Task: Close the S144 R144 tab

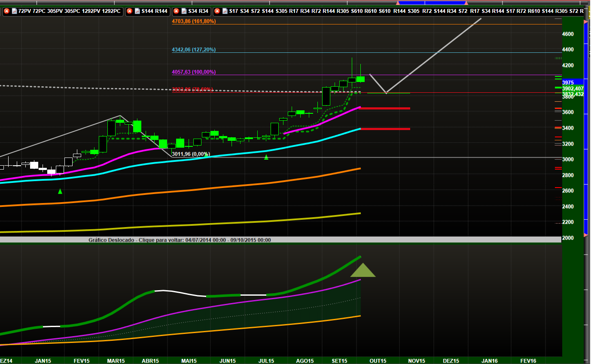Action: coord(130,11)
